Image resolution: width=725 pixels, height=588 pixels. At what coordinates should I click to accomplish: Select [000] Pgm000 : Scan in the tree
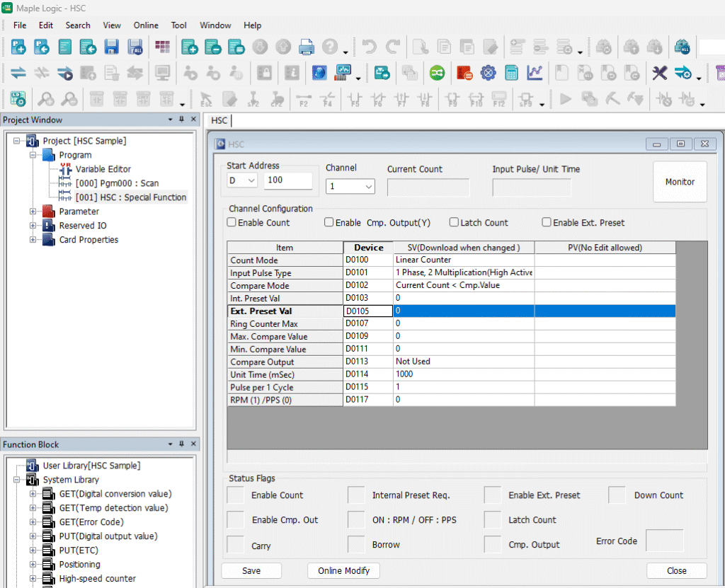coord(117,183)
